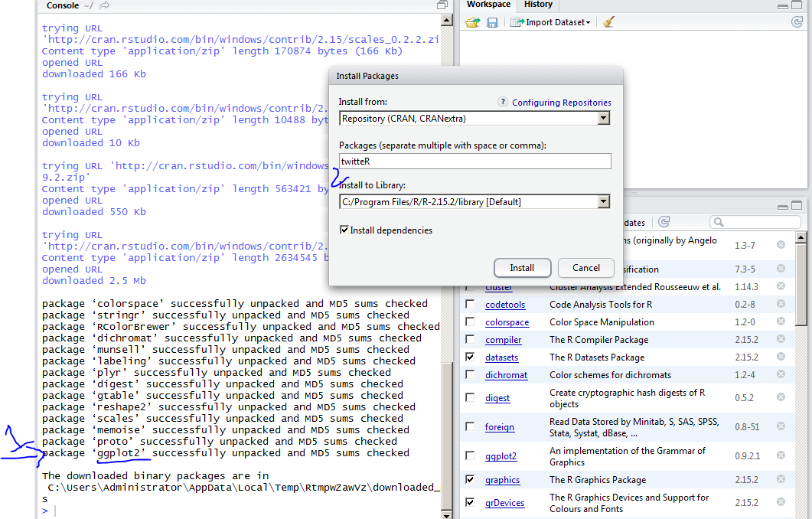Image resolution: width=812 pixels, height=519 pixels.
Task: Remove the graphics package via its x icon
Action: [x=781, y=479]
